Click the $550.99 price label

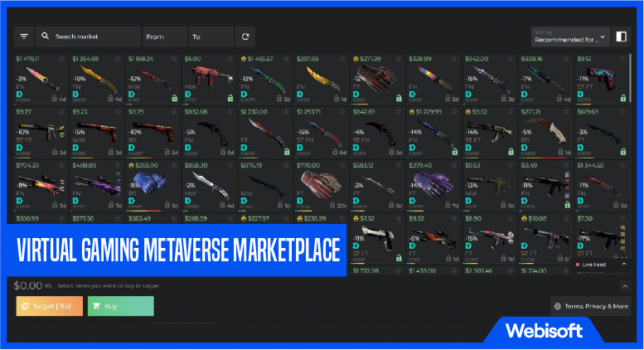[27, 219]
